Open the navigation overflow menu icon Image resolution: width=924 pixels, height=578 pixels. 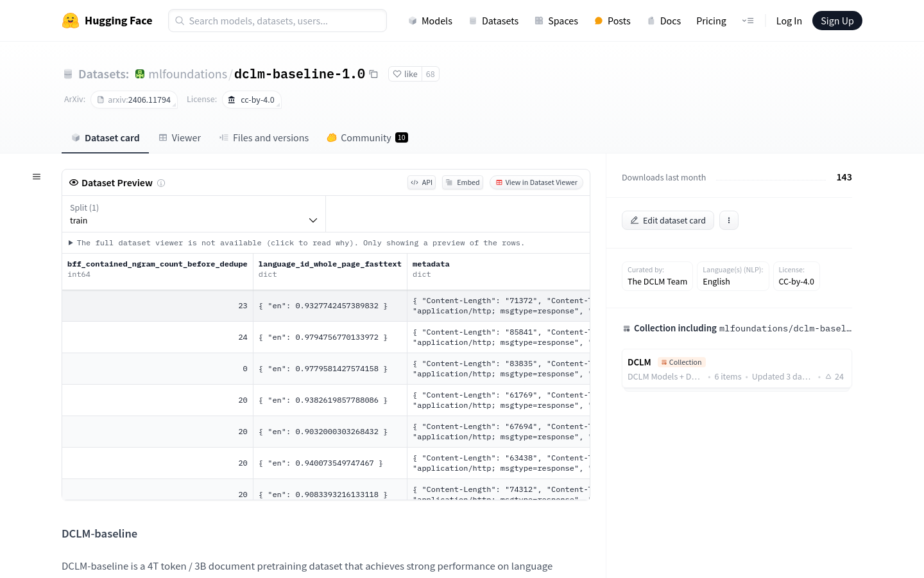coord(748,21)
